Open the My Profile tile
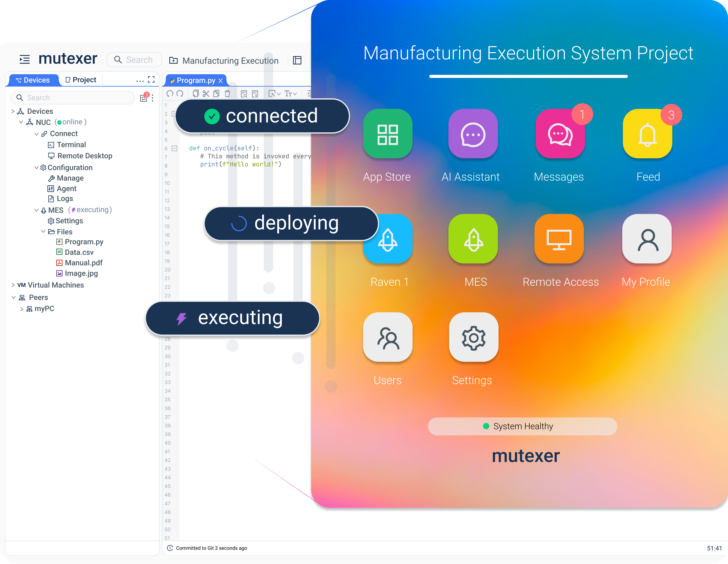 click(x=647, y=239)
